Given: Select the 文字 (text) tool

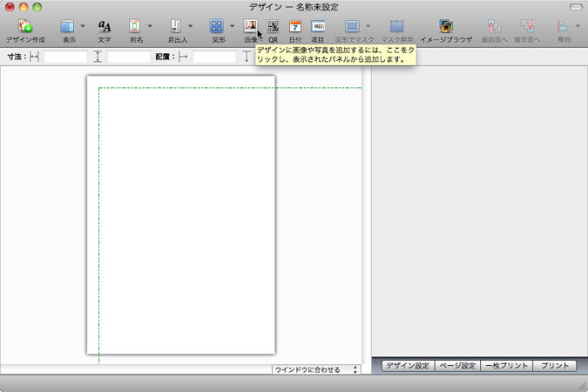Looking at the screenshot, I should tap(105, 27).
